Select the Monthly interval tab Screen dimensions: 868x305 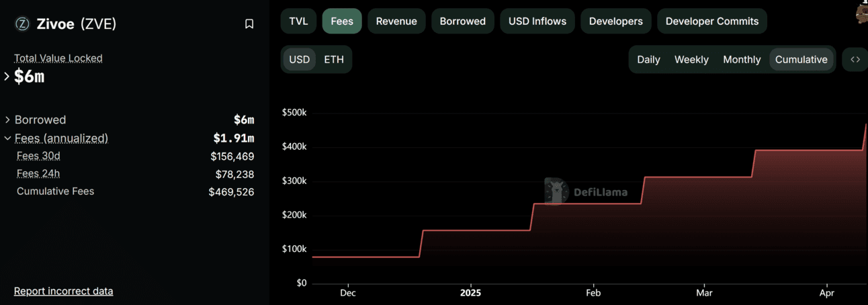[x=742, y=59]
